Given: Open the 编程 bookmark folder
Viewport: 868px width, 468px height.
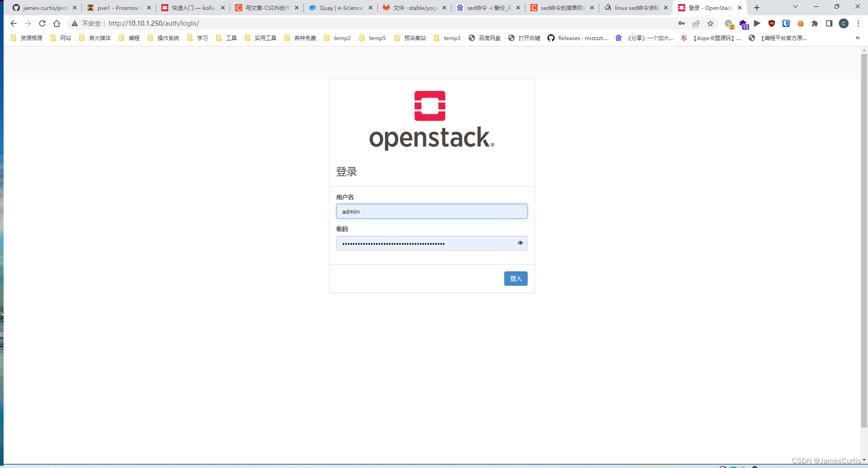Looking at the screenshot, I should coord(129,38).
